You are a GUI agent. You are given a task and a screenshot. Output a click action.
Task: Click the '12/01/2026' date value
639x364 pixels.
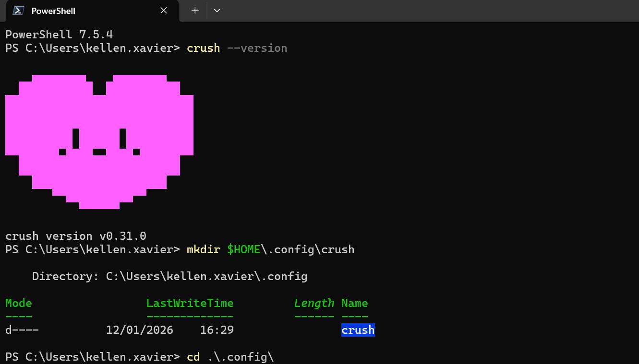[x=140, y=330]
